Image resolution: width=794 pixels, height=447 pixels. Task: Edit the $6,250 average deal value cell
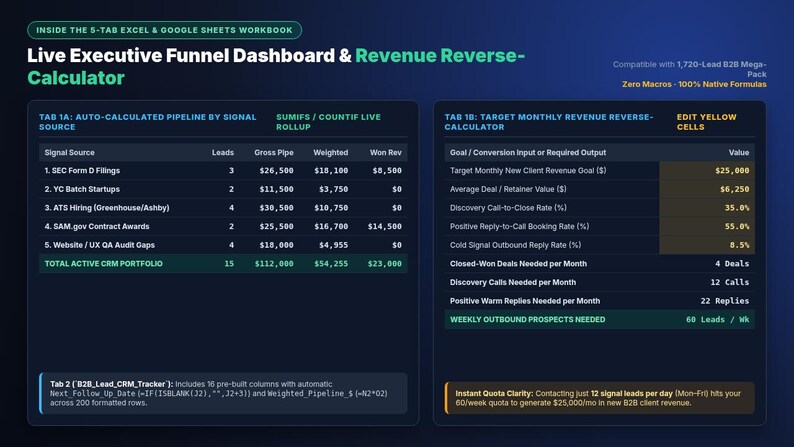707,189
